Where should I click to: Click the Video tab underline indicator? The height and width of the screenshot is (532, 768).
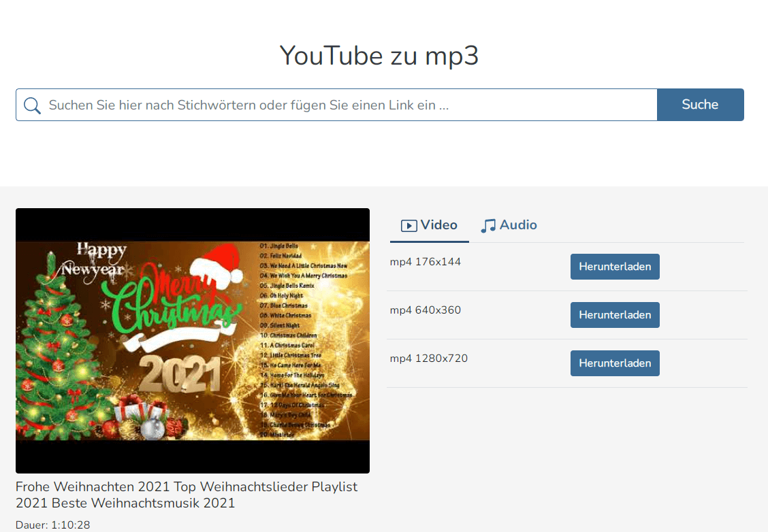[x=429, y=241]
